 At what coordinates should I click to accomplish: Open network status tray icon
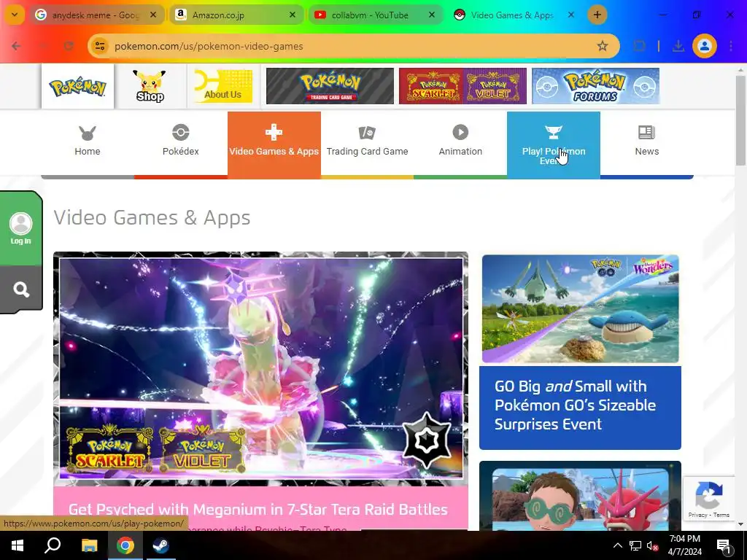[x=635, y=545]
